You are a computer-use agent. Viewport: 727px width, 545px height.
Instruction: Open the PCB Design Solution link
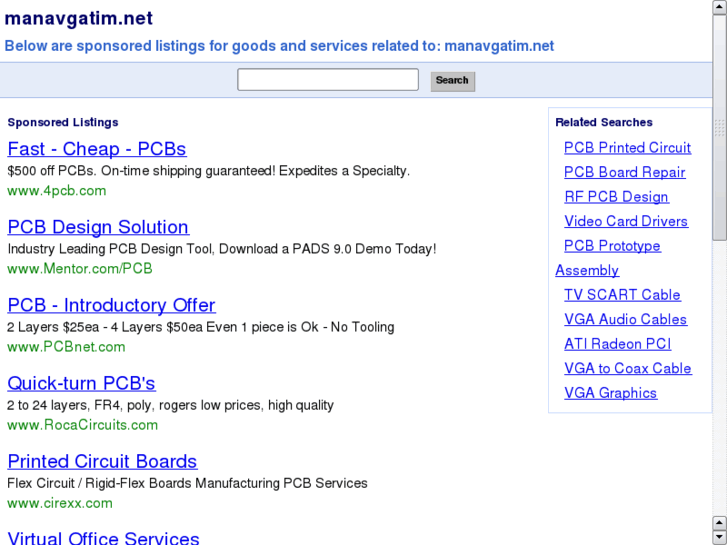(98, 227)
